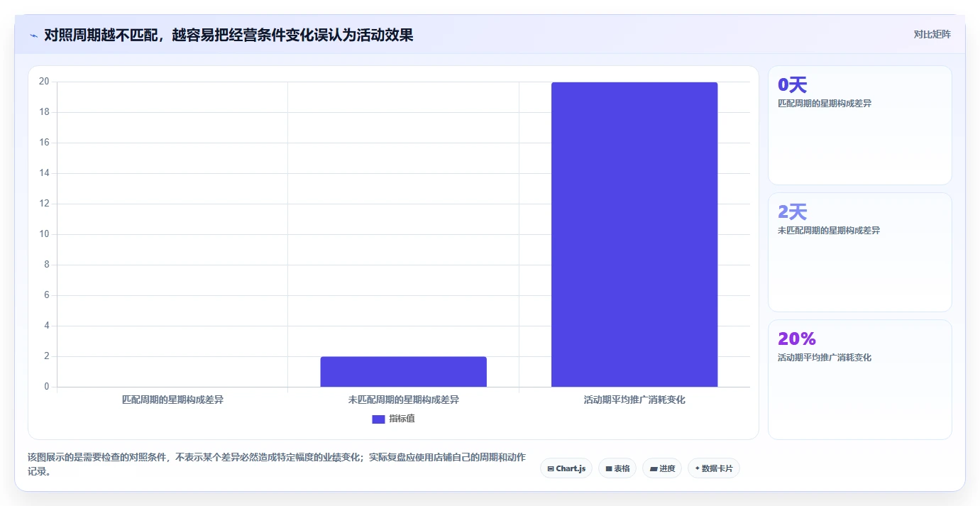Screen dimensions: 980x506
Task: Open the 对比矩阵 label in header
Action: (932, 34)
